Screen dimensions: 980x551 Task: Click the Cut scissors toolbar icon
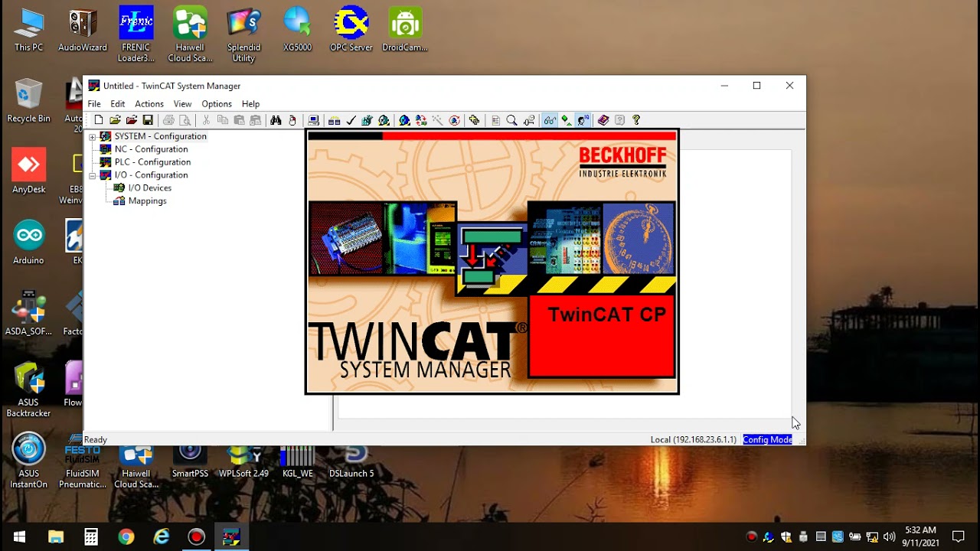[x=206, y=120]
